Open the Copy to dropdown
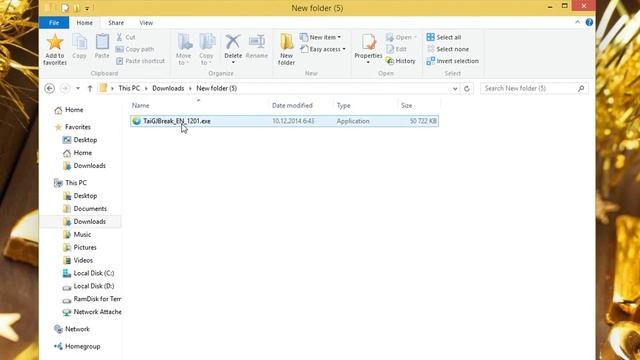The height and width of the screenshot is (360, 640). [x=207, y=49]
